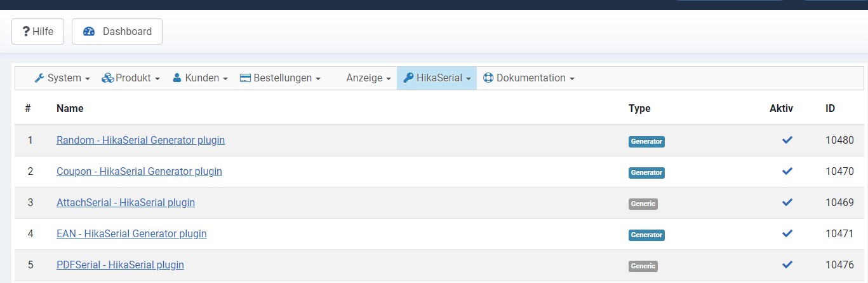Screen dimensions: 868x283
Task: Click the key icon beside HikaSerial
Action: coord(408,78)
